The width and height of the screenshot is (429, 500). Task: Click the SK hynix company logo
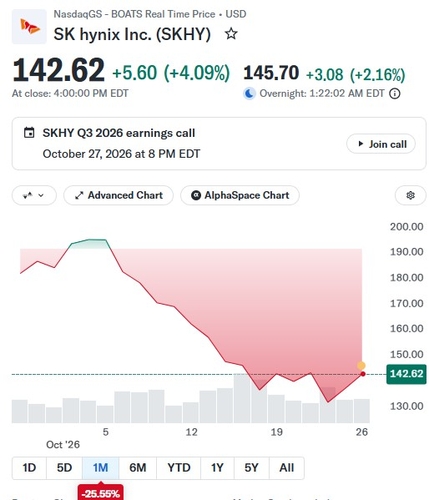(29, 27)
